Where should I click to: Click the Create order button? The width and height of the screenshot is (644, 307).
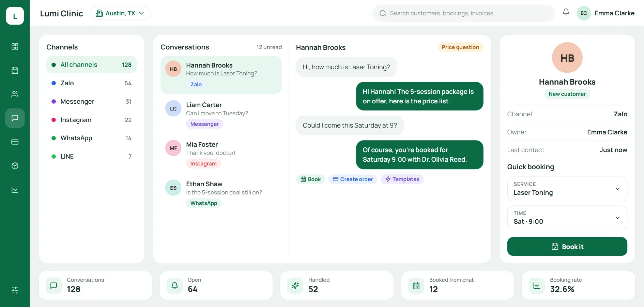353,179
